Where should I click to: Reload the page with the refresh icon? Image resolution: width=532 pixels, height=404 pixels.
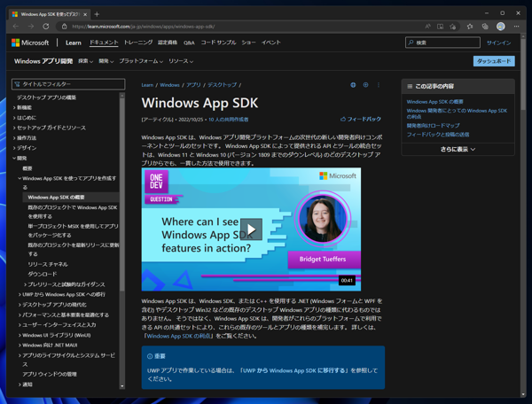click(46, 27)
